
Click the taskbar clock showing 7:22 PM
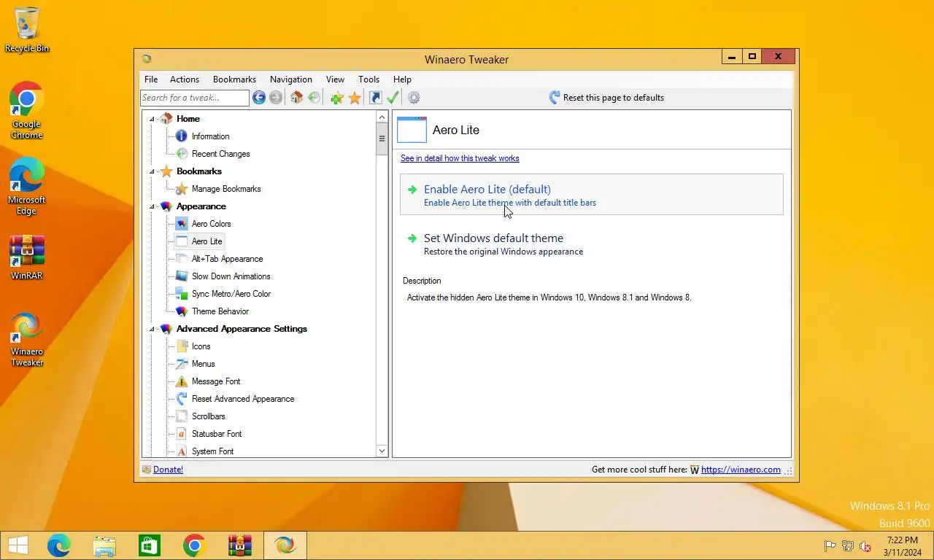click(902, 546)
